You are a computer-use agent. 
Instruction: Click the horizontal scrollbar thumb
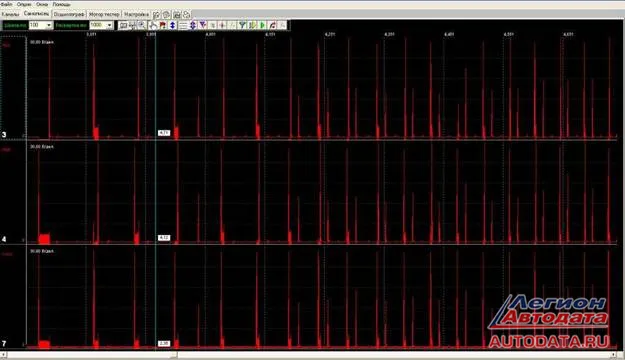coord(175,354)
